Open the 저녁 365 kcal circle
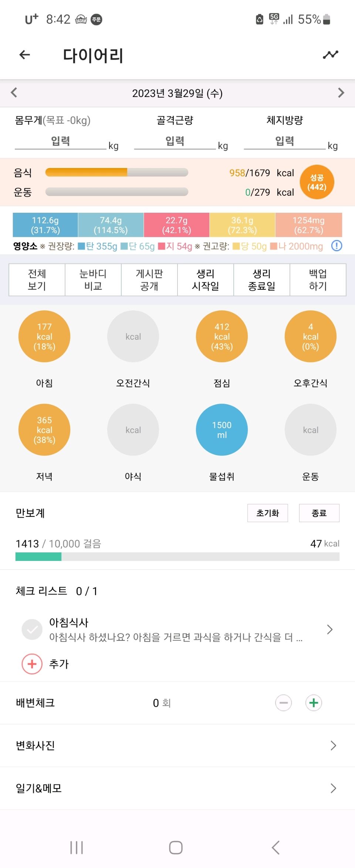 point(44,430)
